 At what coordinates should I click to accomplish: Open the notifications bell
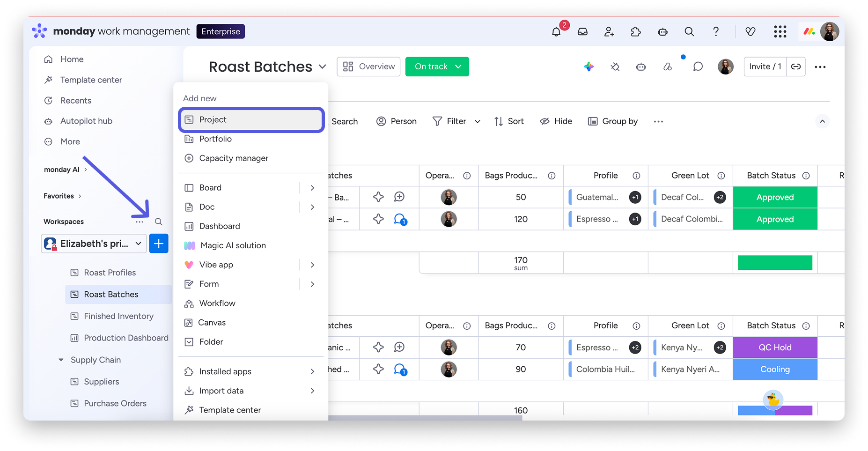[x=556, y=31]
